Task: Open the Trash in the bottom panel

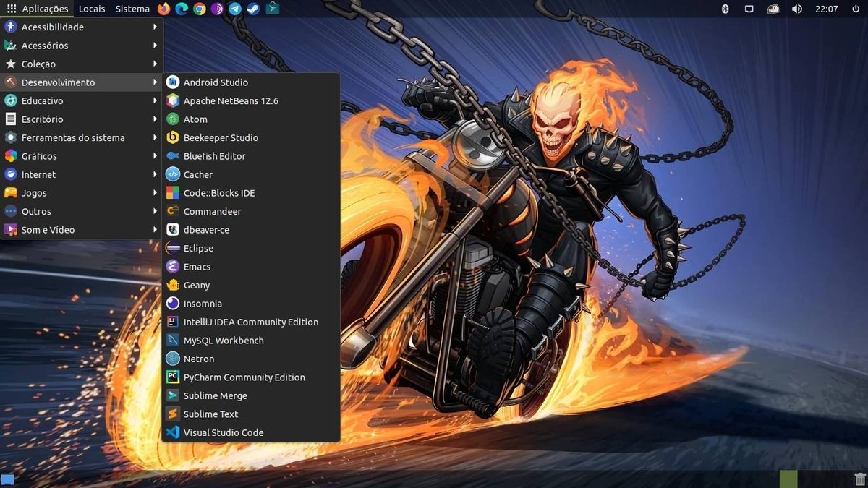Action: pos(860,479)
